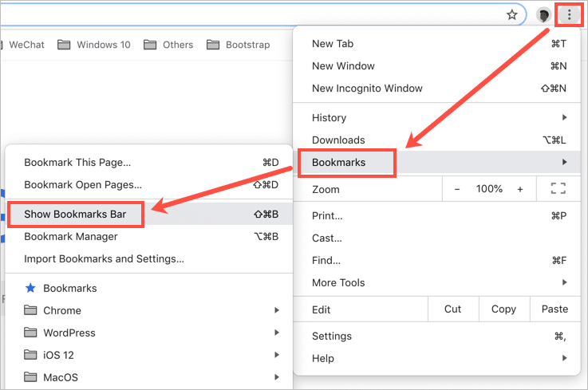Click the blue star Bookmarks entry
This screenshot has width=588, height=390.
(x=69, y=288)
